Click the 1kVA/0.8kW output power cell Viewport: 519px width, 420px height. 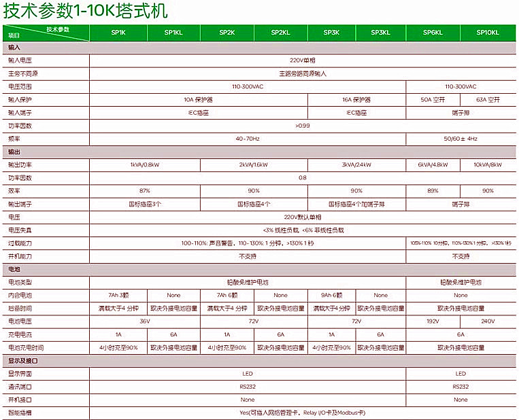145,165
